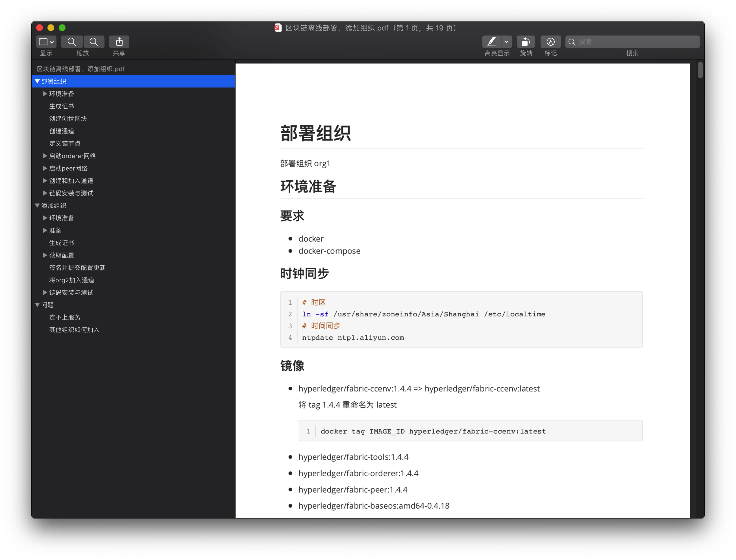Expand the 启动orderer网络 outline item
Viewport: 736px width, 560px height.
45,156
